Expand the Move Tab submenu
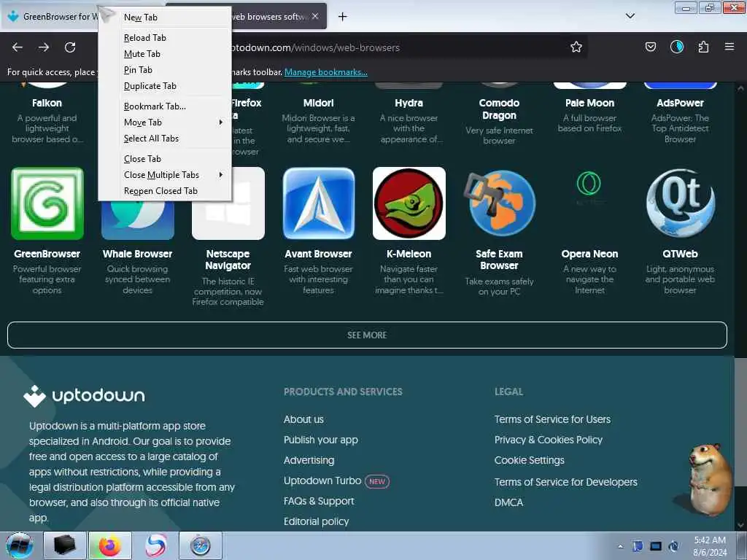Viewport: 747px width, 560px height. click(165, 122)
